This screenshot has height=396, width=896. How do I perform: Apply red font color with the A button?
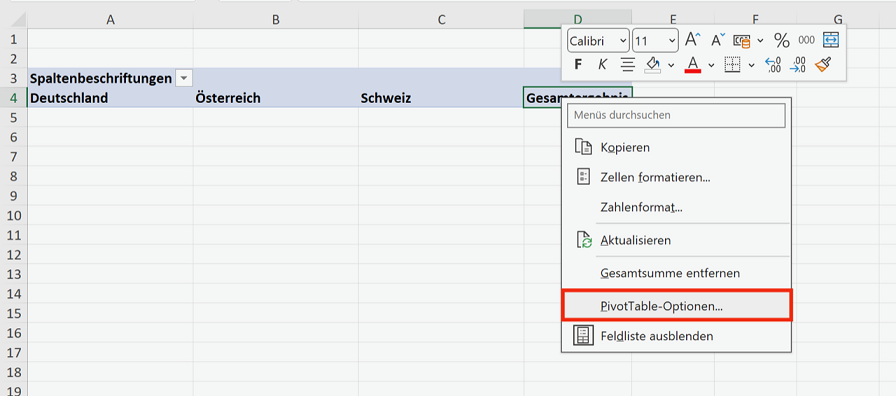[x=693, y=65]
